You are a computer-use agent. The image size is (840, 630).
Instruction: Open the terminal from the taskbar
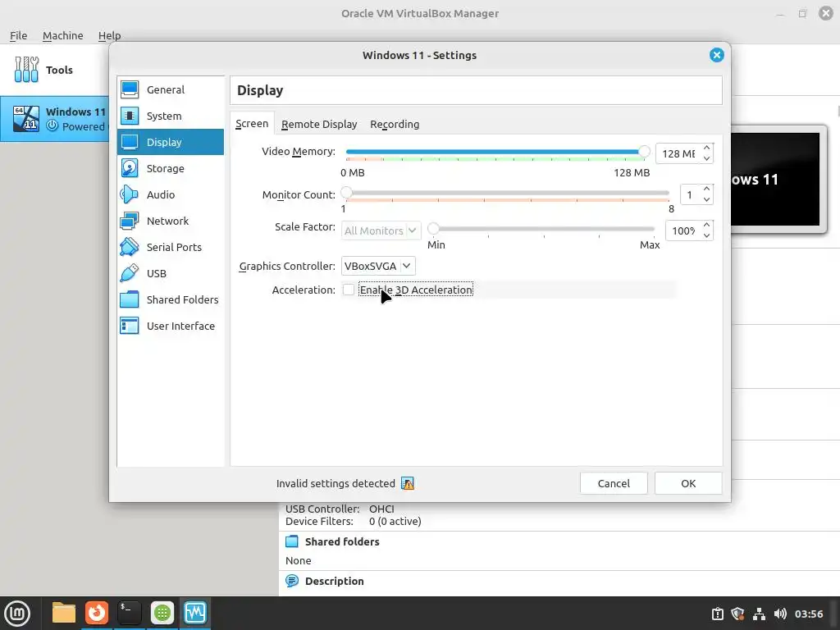[x=129, y=613]
